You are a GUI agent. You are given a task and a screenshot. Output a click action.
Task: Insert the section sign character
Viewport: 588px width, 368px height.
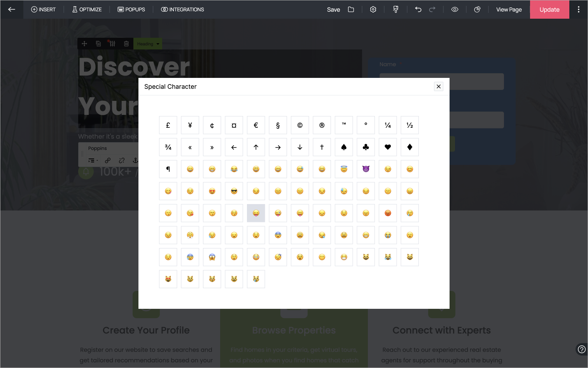pos(278,125)
